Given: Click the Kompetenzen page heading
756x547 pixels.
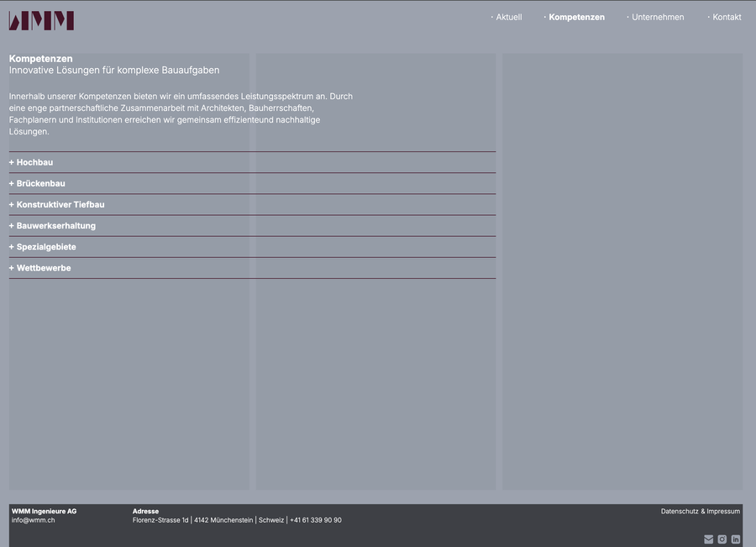Looking at the screenshot, I should pyautogui.click(x=40, y=59).
